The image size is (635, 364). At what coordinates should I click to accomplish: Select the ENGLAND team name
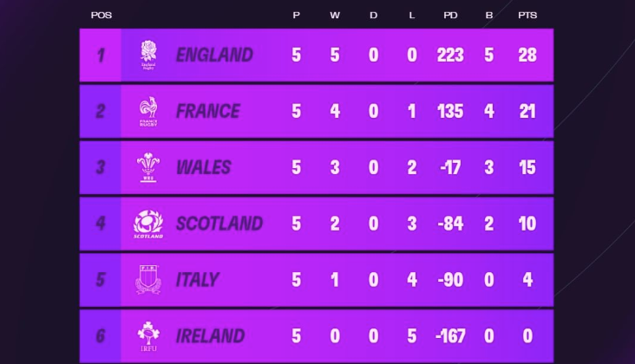click(214, 55)
